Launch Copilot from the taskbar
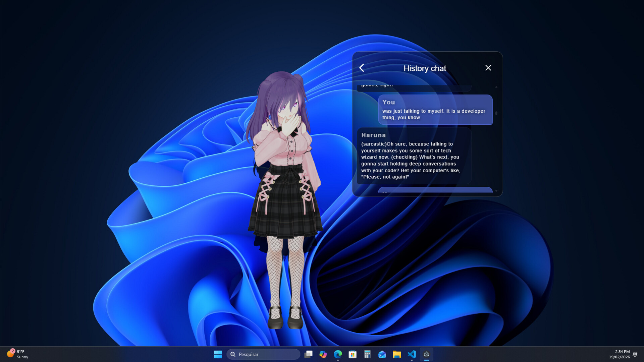Image resolution: width=644 pixels, height=362 pixels. (323, 354)
